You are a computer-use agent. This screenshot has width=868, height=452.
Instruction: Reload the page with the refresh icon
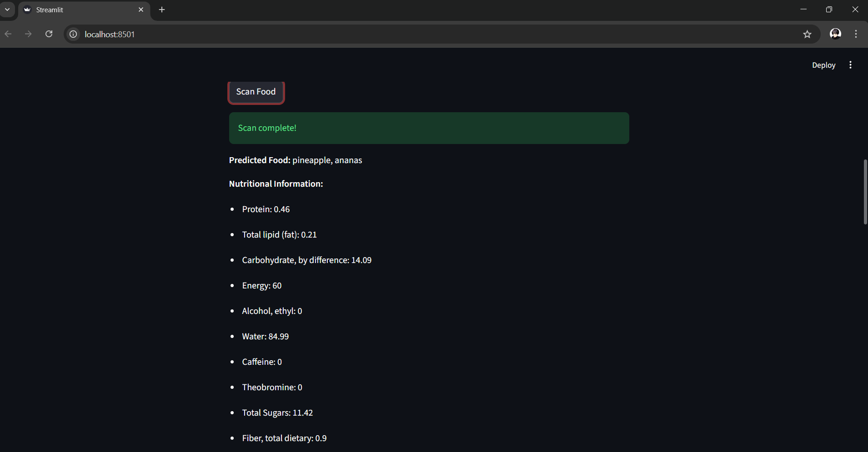(49, 34)
